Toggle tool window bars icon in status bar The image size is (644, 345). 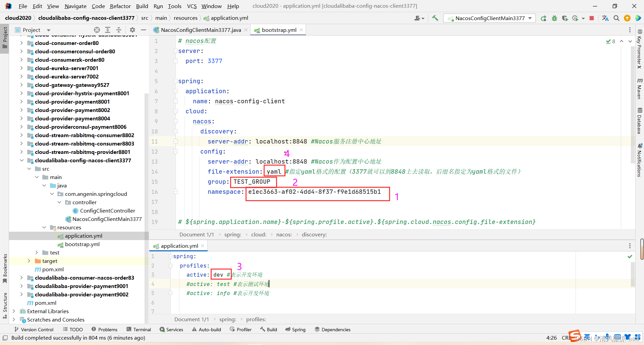(x=5, y=338)
